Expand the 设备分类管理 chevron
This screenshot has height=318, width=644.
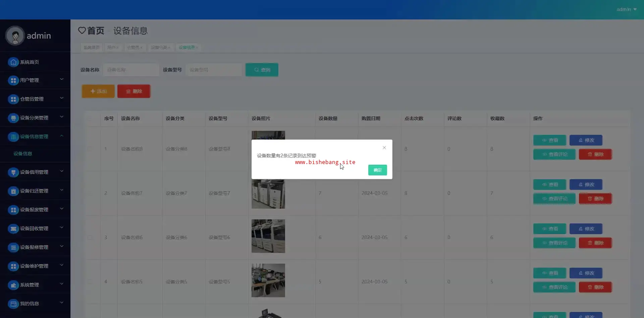point(62,117)
